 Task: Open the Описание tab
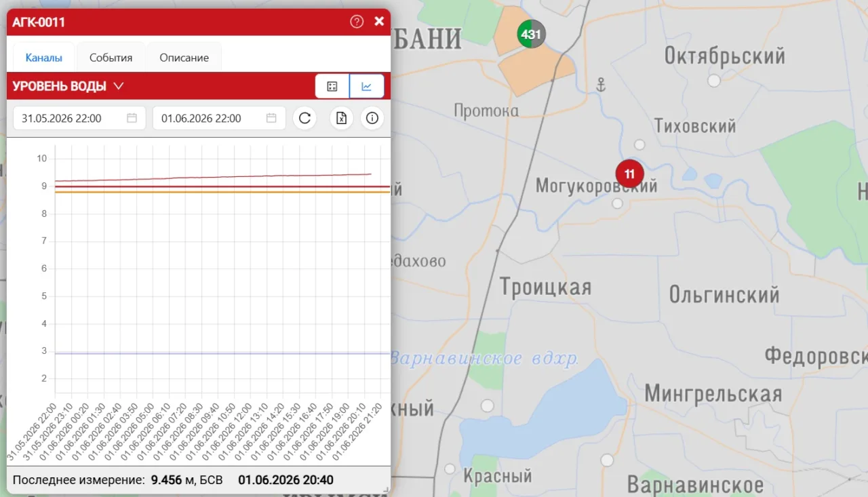184,58
